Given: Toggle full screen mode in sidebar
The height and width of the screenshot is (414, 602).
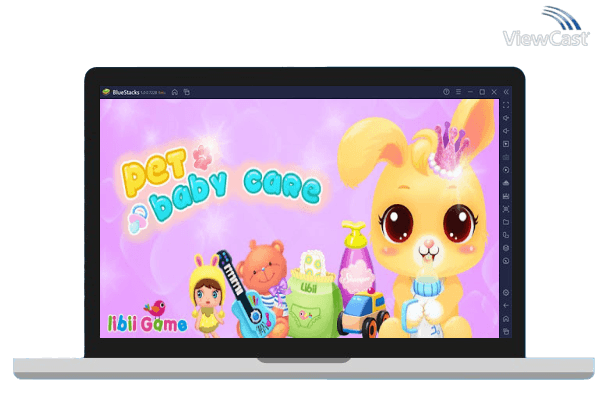Looking at the screenshot, I should coord(506,105).
